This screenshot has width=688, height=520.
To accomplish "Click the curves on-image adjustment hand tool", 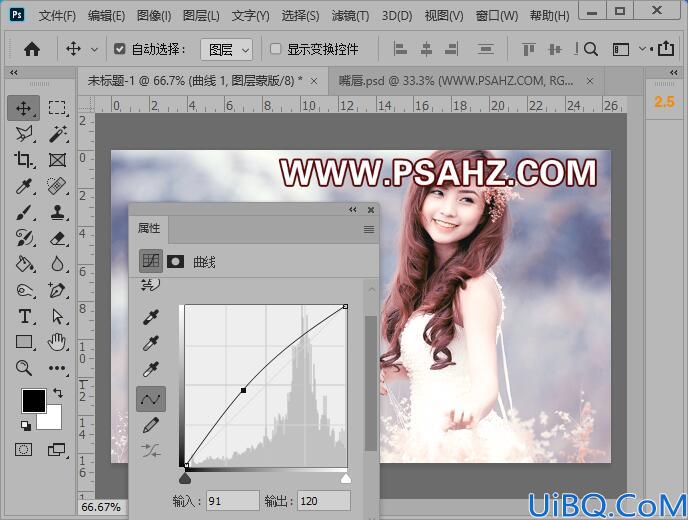I will [x=150, y=285].
